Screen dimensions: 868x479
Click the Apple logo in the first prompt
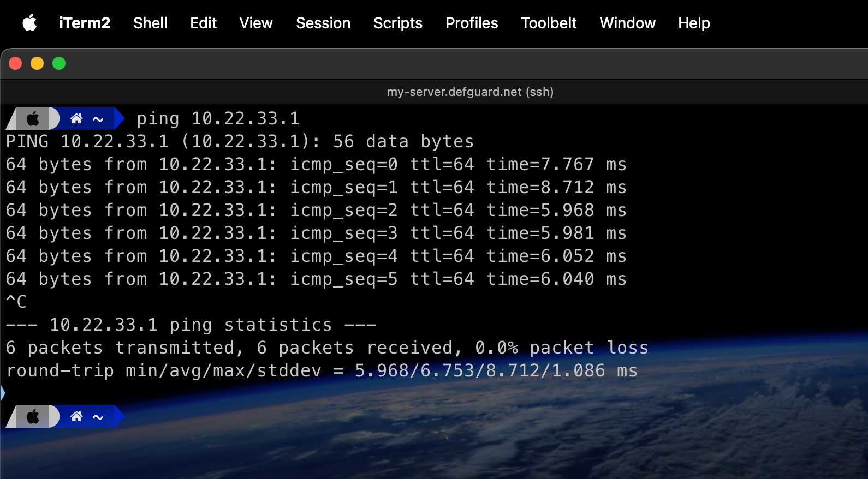(x=33, y=118)
